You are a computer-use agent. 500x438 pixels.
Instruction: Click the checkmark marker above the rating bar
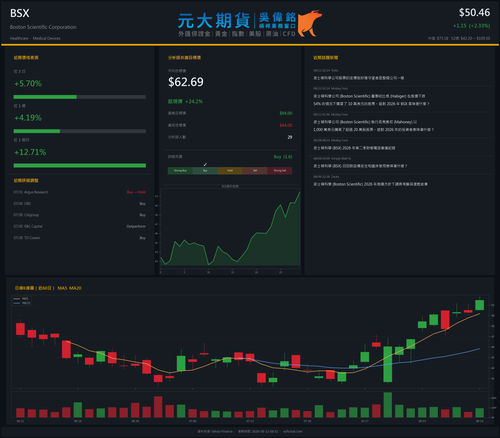pyautogui.click(x=205, y=164)
